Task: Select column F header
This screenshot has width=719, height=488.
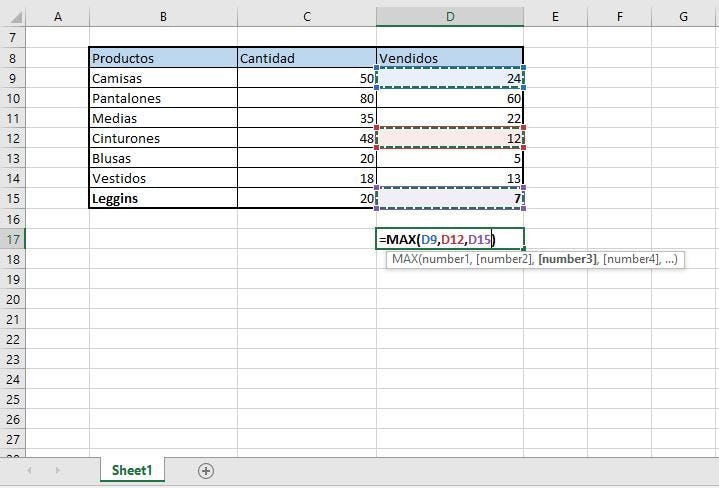Action: click(x=619, y=17)
